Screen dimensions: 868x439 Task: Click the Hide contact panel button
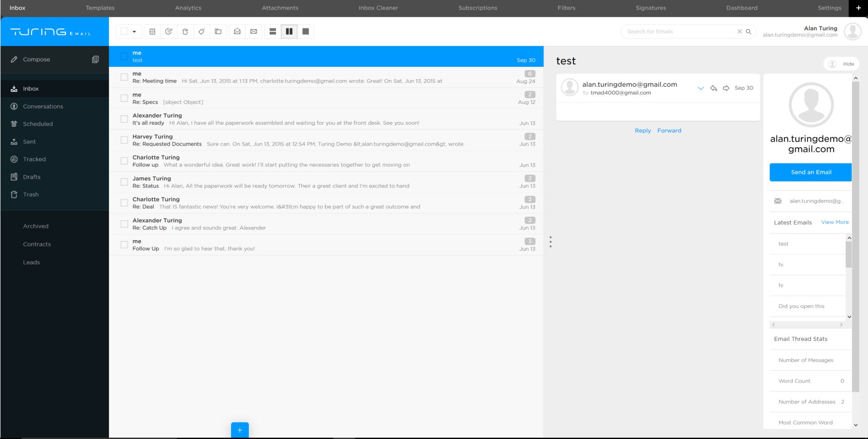pos(841,64)
